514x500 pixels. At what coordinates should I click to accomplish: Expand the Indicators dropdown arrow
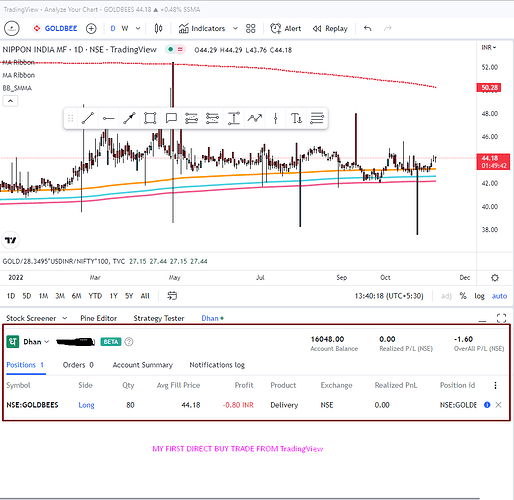tap(235, 29)
